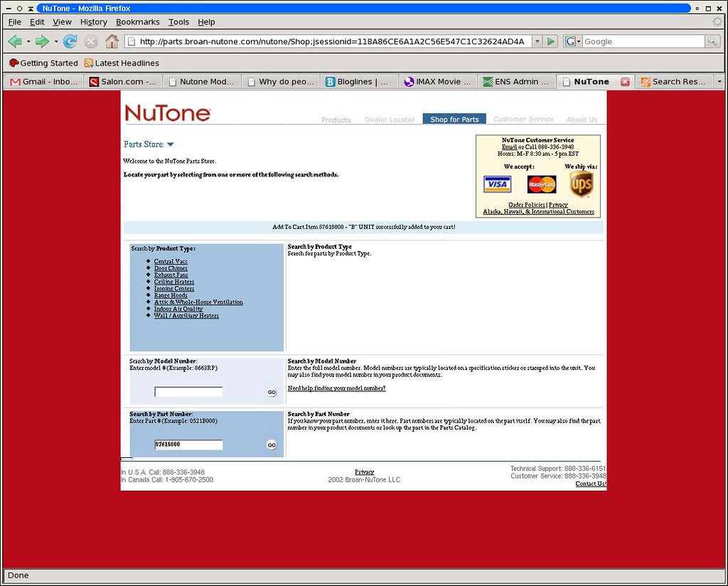Switch to the ENS Admin tab
The width and height of the screenshot is (728, 586).
517,82
